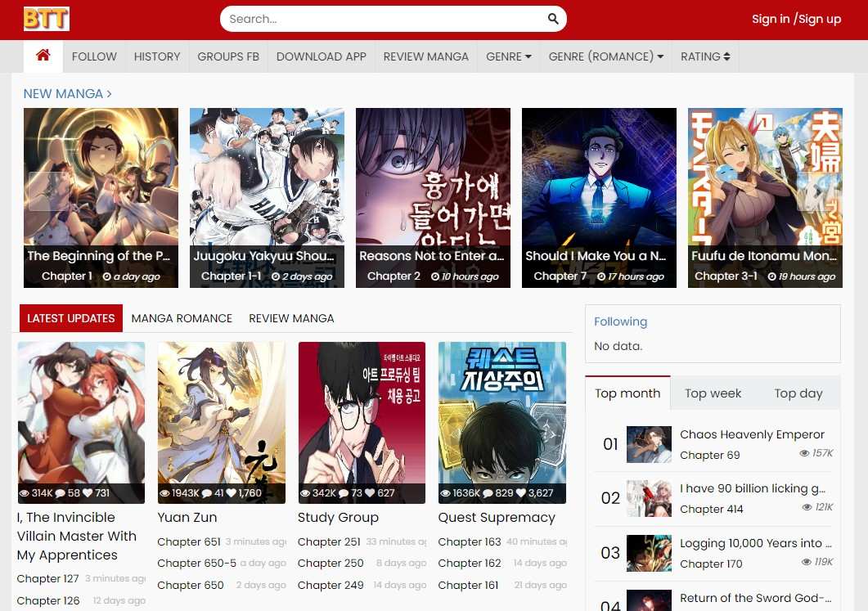Image resolution: width=868 pixels, height=611 pixels.
Task: Open Study Group Chapter 250
Action: point(331,564)
